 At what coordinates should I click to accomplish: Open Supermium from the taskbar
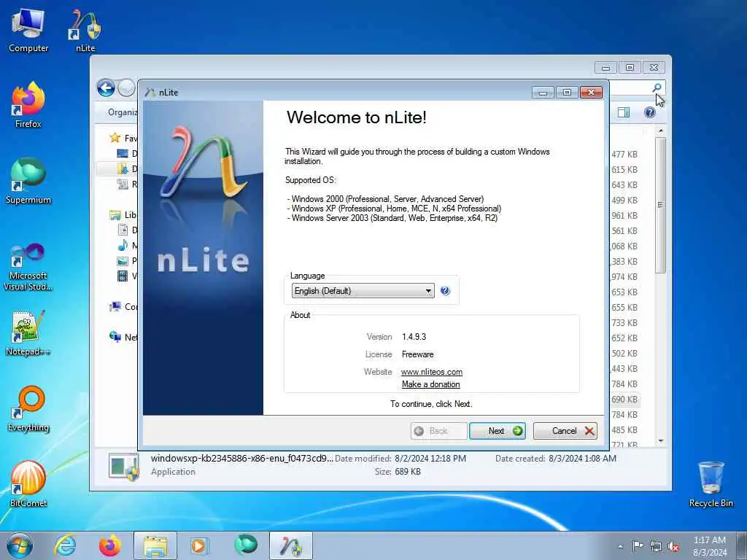coord(245,545)
